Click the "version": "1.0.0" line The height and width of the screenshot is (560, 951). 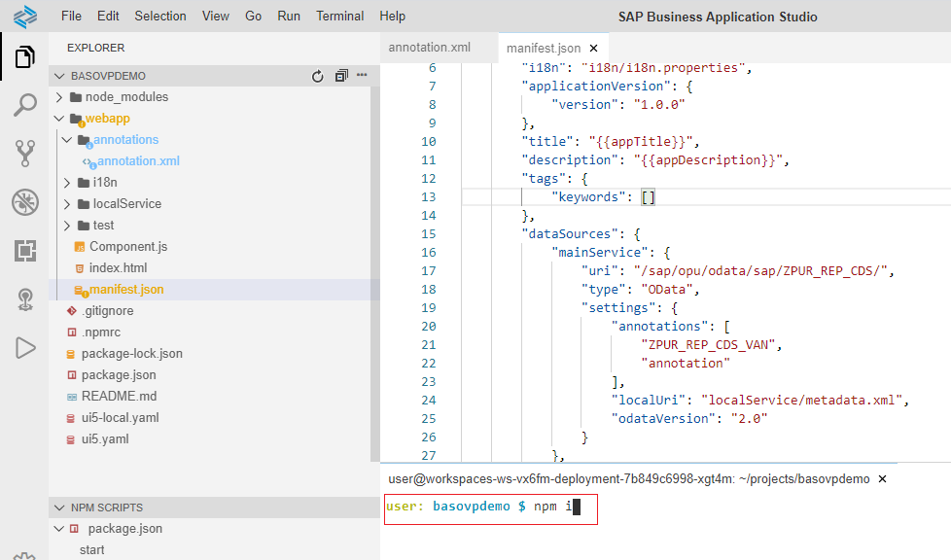coord(618,104)
